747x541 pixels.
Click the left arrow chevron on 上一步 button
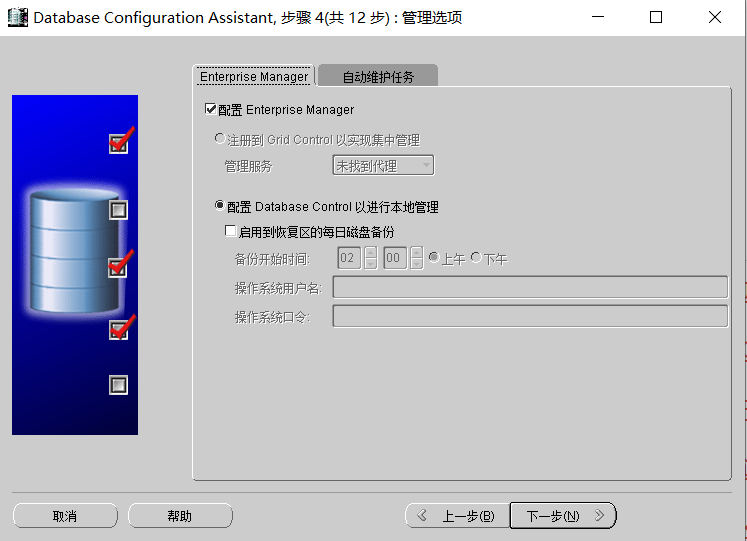click(x=422, y=515)
